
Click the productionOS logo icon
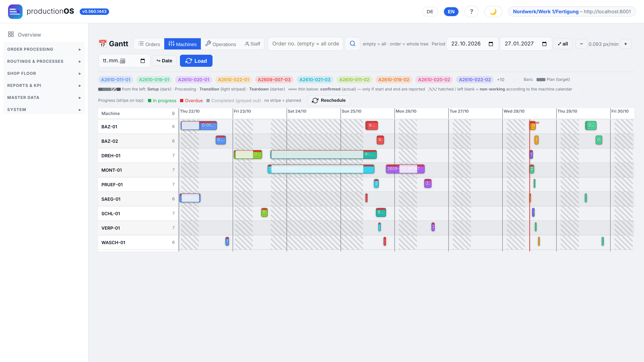point(15,11)
